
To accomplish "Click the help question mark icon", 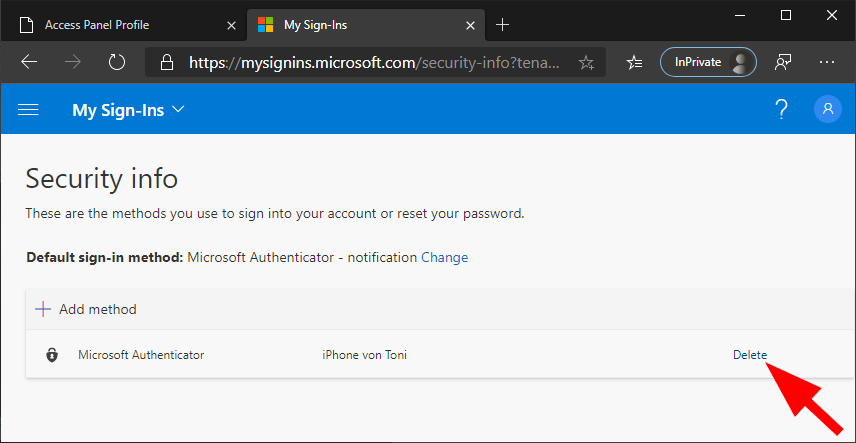I will pos(782,110).
